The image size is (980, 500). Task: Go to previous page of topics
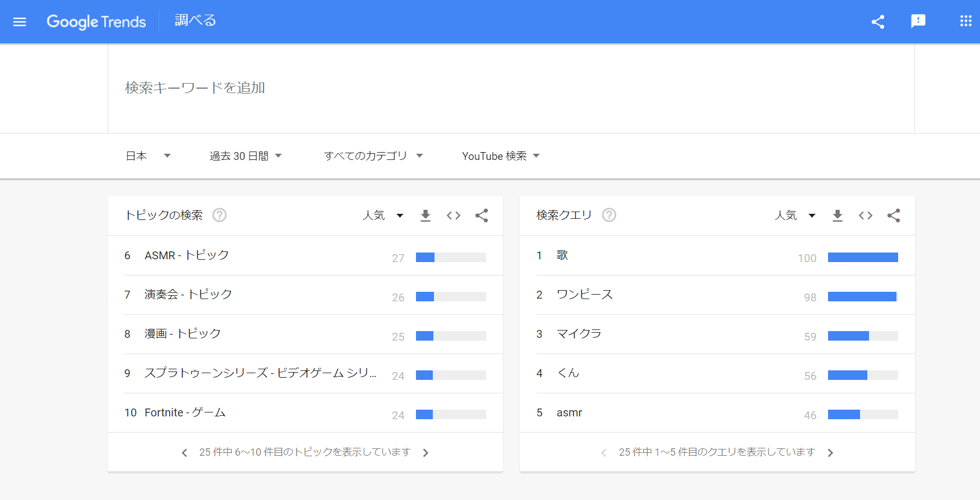pos(184,453)
